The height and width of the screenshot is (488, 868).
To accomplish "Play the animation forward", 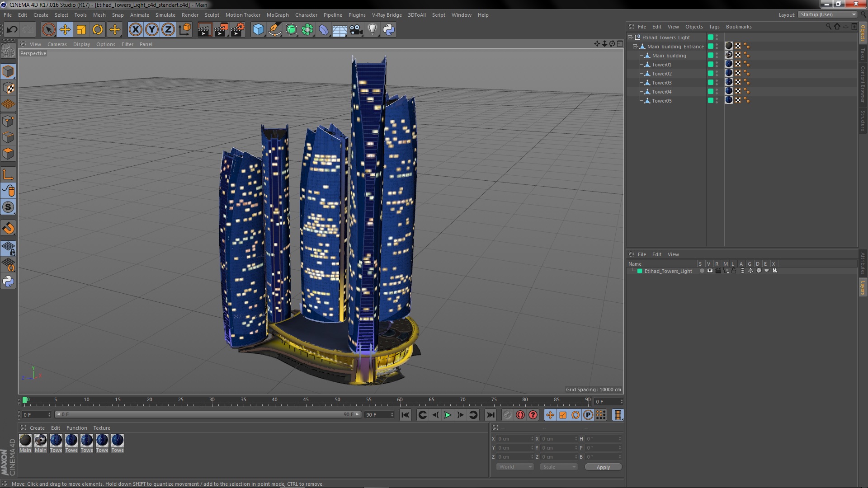I will (x=448, y=415).
